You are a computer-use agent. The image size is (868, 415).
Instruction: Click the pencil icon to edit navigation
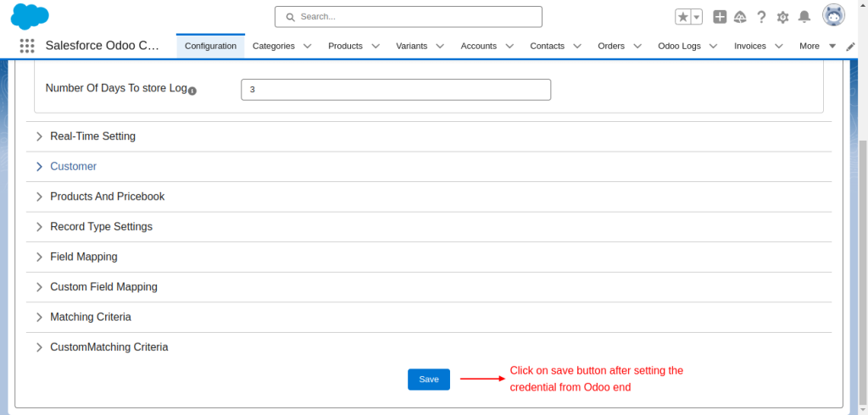(x=851, y=47)
